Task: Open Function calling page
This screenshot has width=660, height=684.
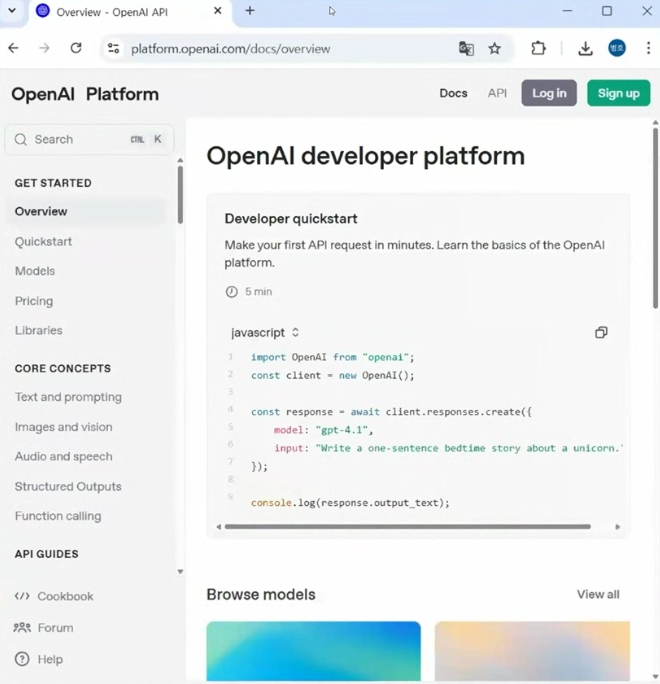Action: coord(58,516)
